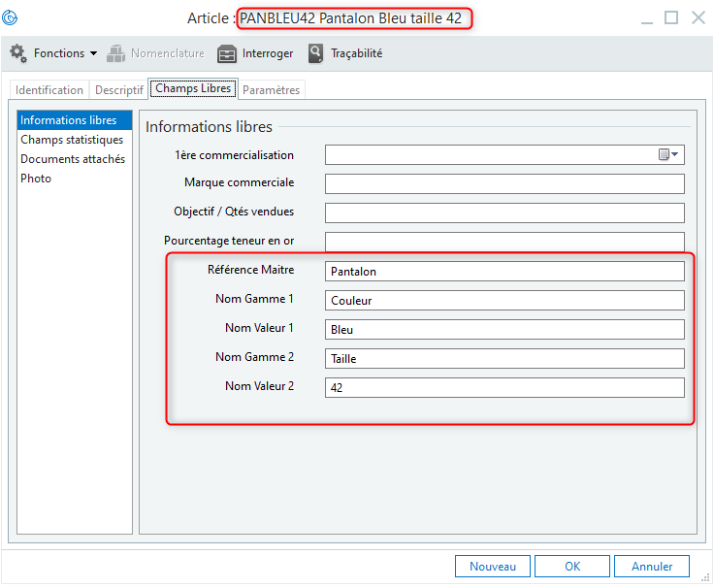This screenshot has height=588, width=714.
Task: Maximize the Article window
Action: coord(670,17)
